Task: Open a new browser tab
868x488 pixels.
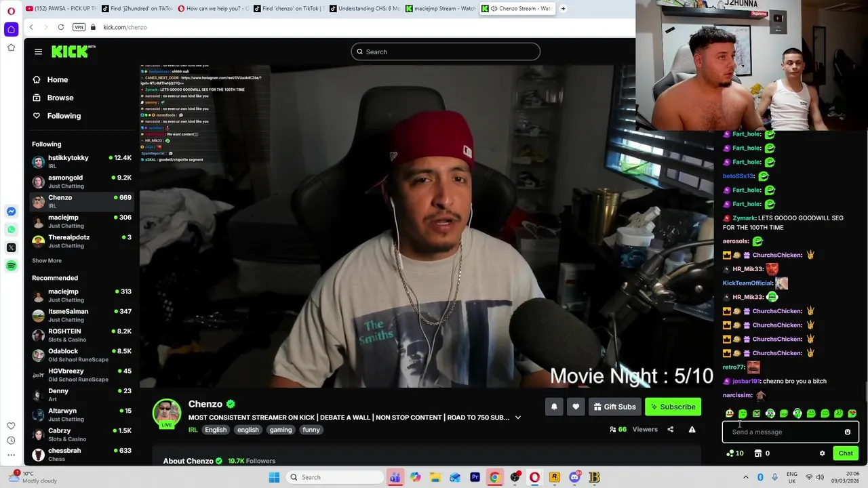Action: click(x=563, y=9)
